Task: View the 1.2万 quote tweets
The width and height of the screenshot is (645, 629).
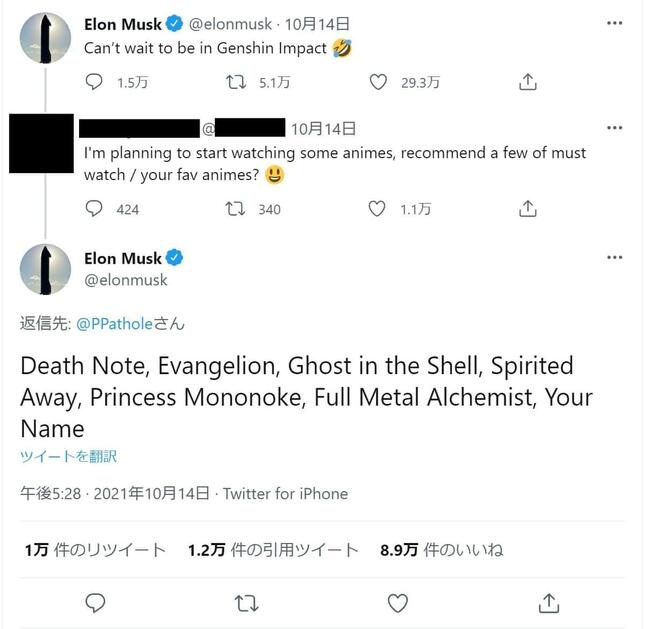Action: 272,550
